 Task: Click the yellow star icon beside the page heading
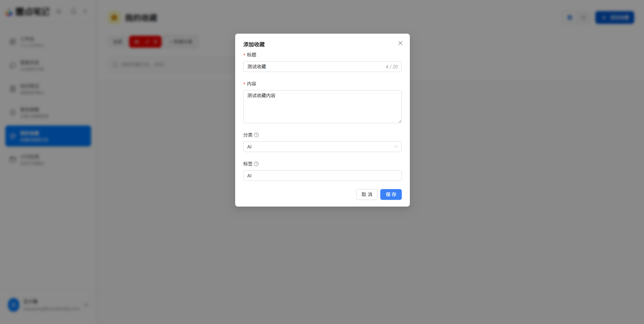tap(114, 17)
